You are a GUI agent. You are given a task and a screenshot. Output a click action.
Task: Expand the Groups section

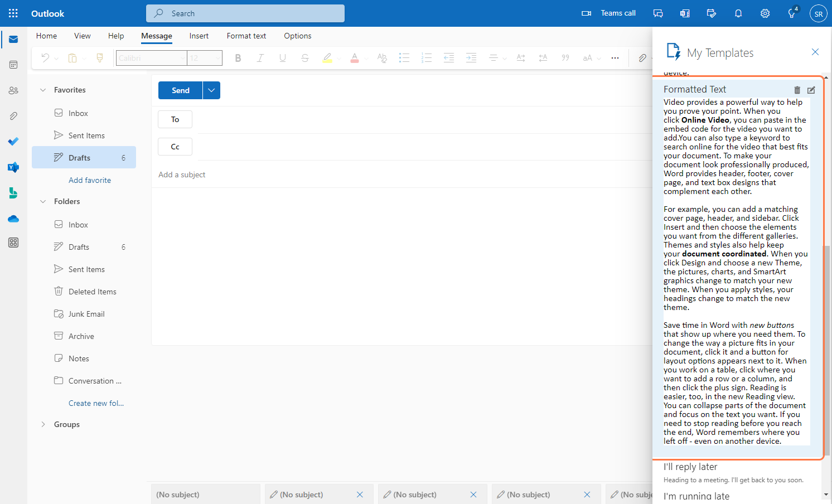click(x=43, y=424)
